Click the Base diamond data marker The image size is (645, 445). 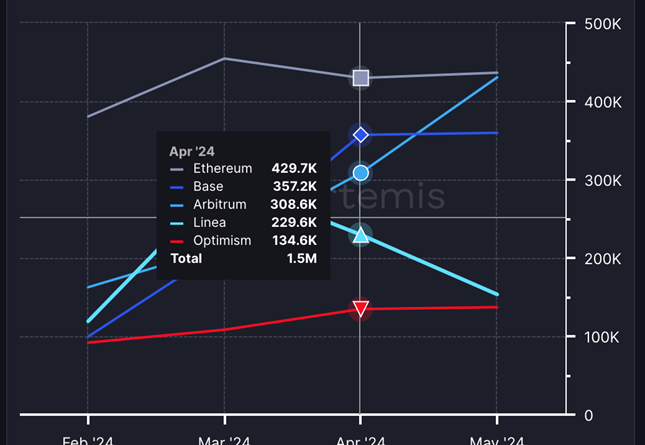pyautogui.click(x=361, y=135)
